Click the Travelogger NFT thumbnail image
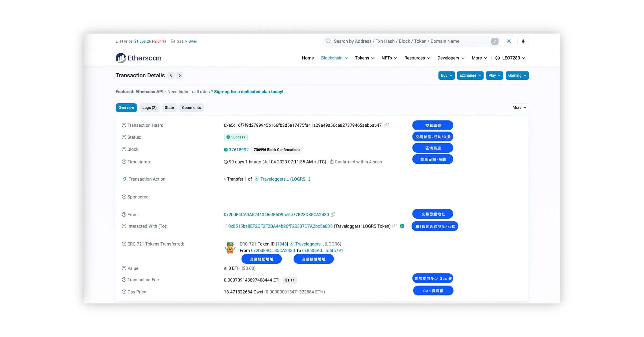The width and height of the screenshot is (644, 337). click(230, 247)
